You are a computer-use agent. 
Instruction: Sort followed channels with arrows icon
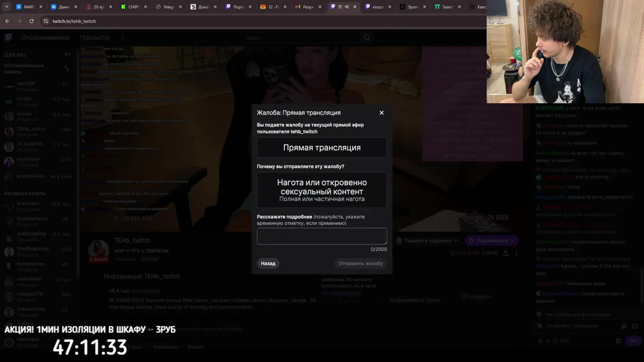[67, 68]
